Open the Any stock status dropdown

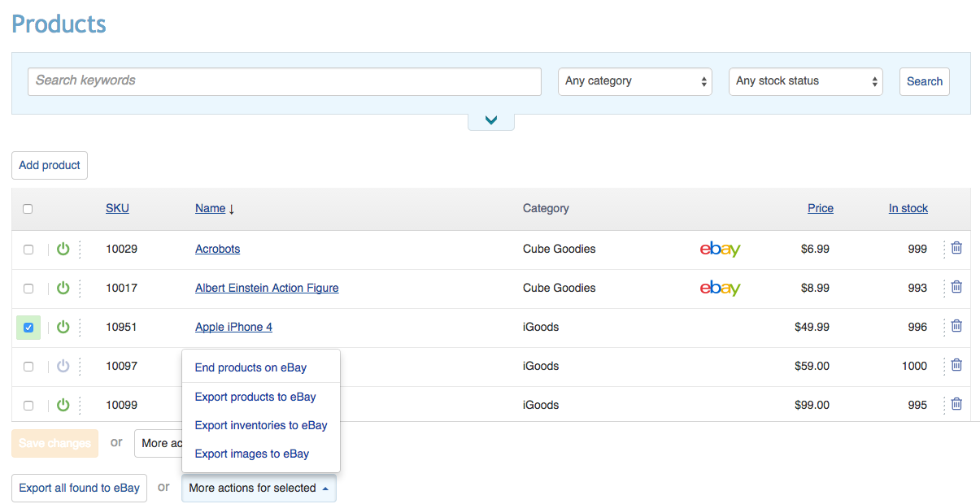(x=805, y=81)
